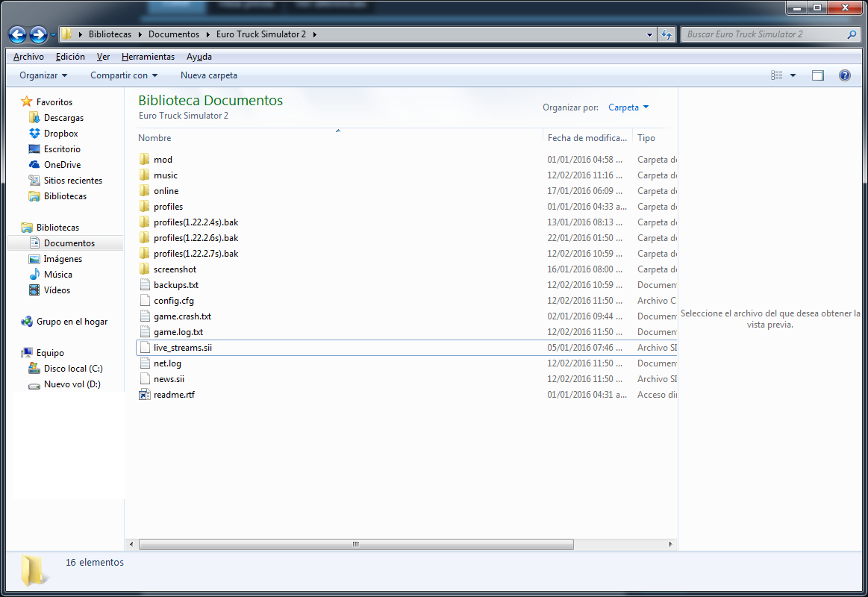Open Bibliotecas shortcut under Favoritos
The image size is (868, 597).
point(66,196)
